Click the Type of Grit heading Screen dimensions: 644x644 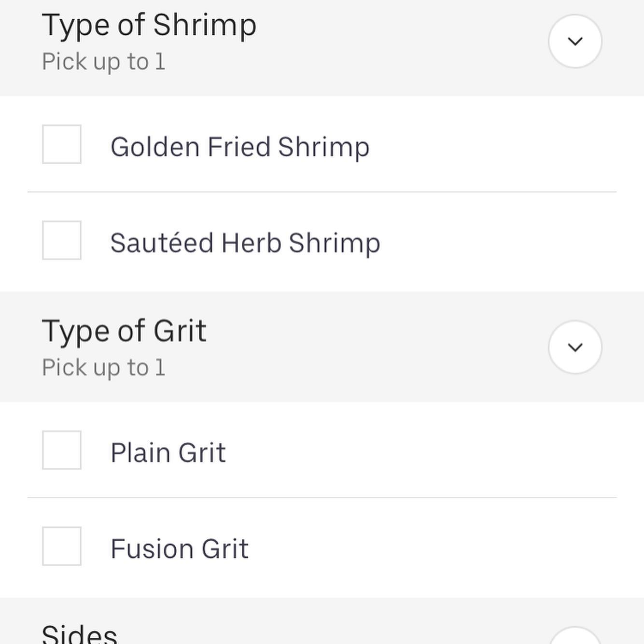pyautogui.click(x=125, y=331)
